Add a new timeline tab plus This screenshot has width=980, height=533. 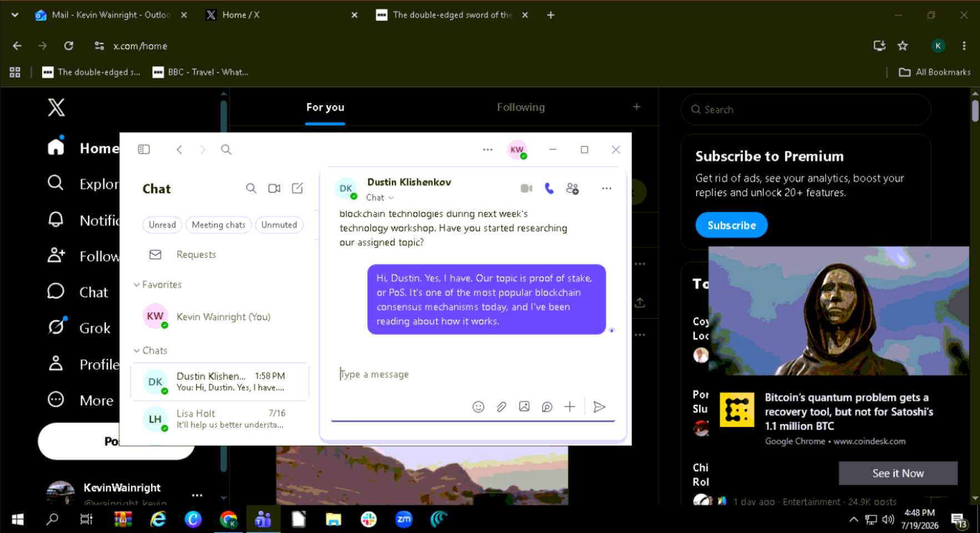[x=637, y=106]
